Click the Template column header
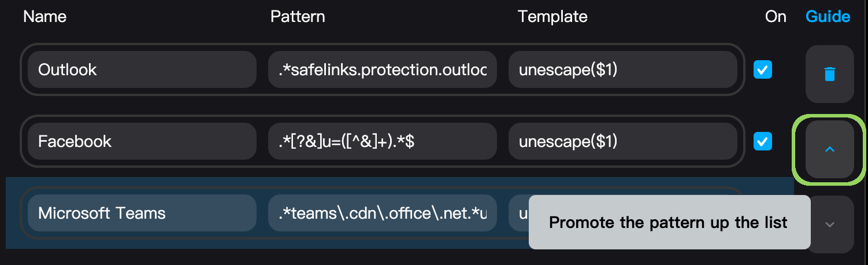The height and width of the screenshot is (265, 868). pos(552,16)
